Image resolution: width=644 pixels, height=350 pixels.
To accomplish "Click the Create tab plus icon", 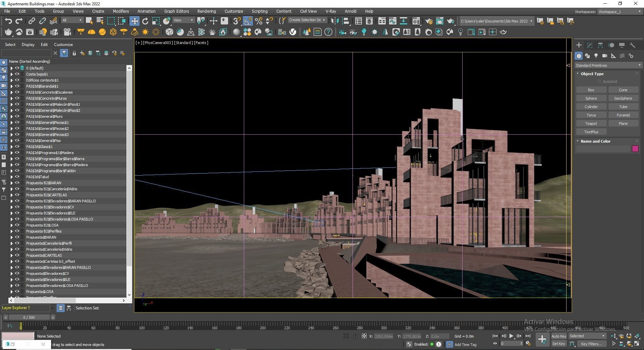I will coord(579,45).
